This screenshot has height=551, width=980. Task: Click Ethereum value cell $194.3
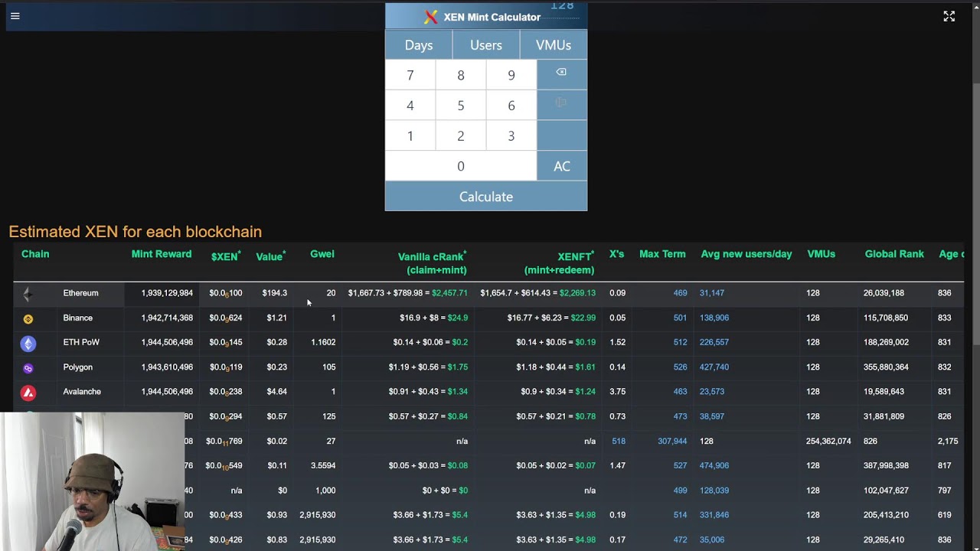click(274, 293)
